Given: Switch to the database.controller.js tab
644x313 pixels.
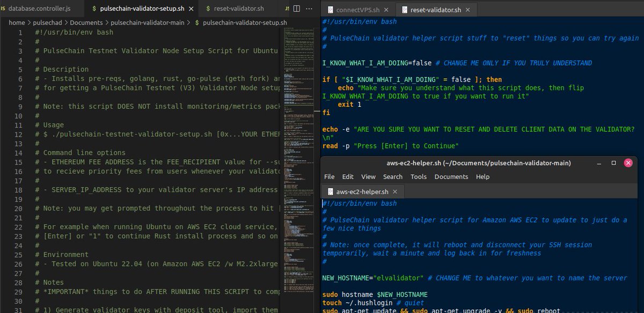Looking at the screenshot, I should (x=40, y=9).
